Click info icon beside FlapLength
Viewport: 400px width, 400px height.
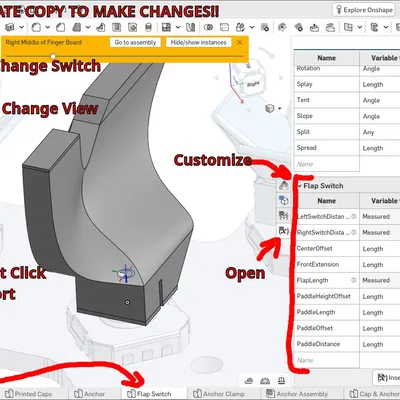tap(354, 280)
